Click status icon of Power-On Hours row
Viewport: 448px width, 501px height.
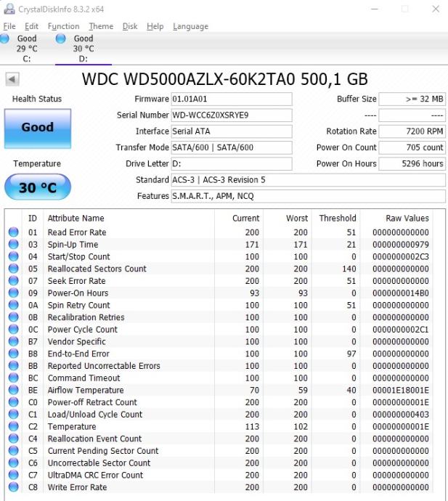pyautogui.click(x=13, y=293)
